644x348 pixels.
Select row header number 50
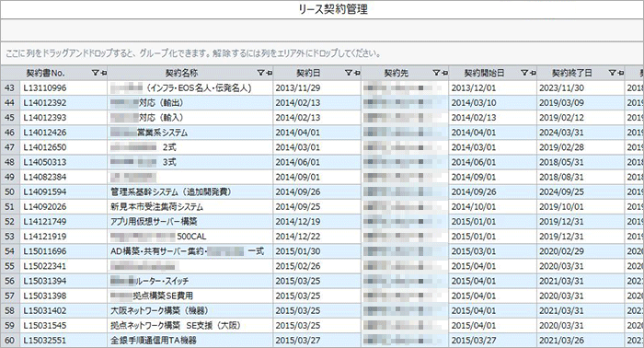pos(10,191)
